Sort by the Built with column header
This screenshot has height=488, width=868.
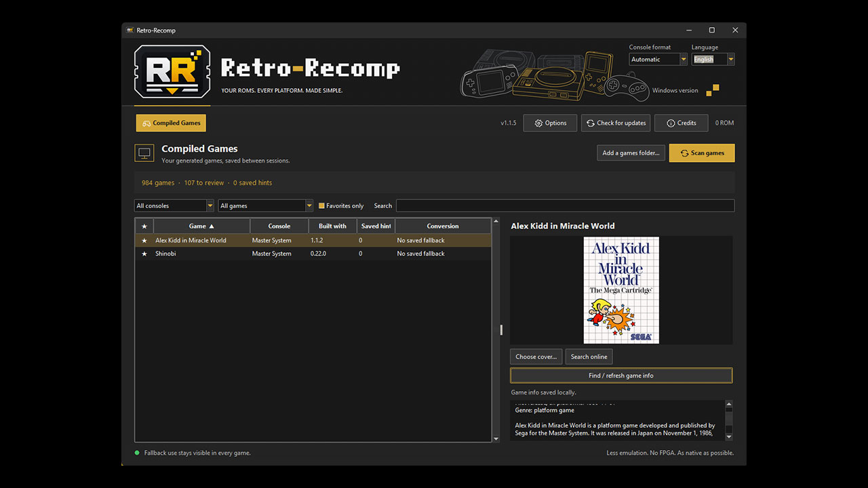[332, 226]
